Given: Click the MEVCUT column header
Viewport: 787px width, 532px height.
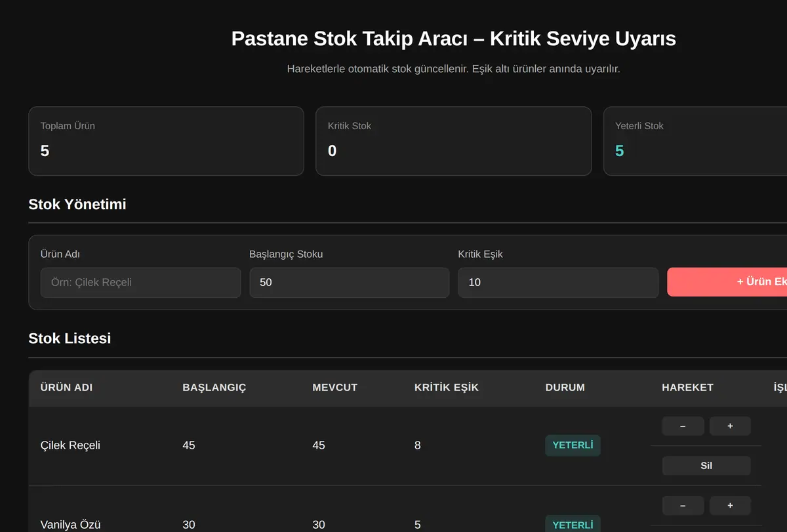Looking at the screenshot, I should click(x=335, y=388).
